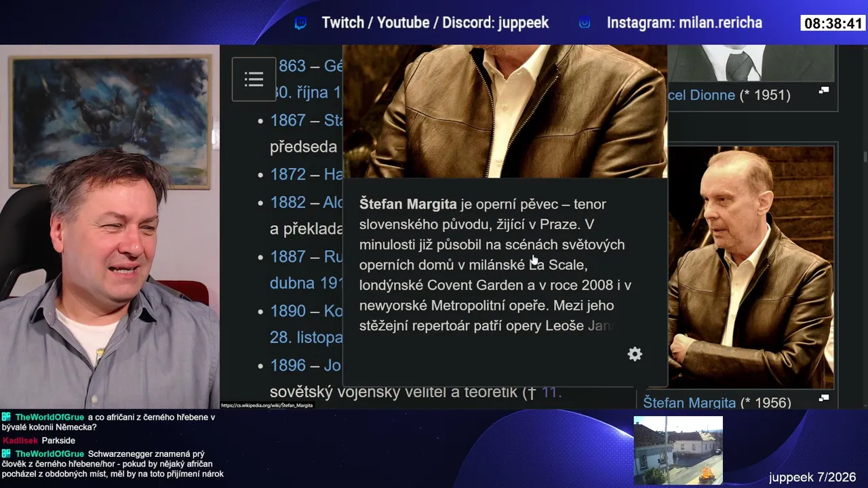Click TheWorldOfGrue name on the Schwarzenegger message

[50, 454]
